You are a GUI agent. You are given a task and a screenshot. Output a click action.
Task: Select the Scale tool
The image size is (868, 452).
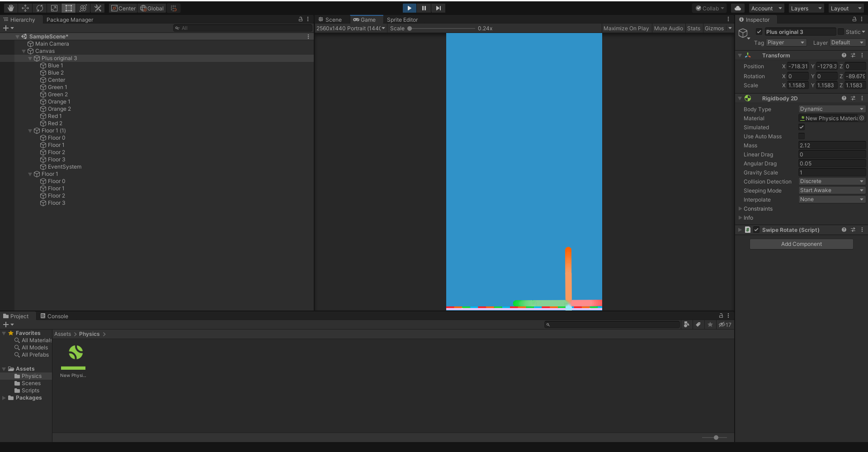[x=54, y=8]
